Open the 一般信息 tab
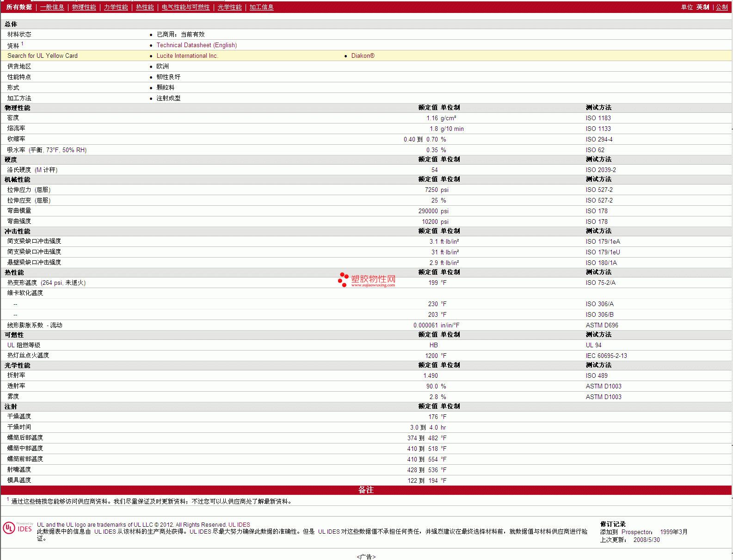The height and width of the screenshot is (560, 733). (52, 7)
